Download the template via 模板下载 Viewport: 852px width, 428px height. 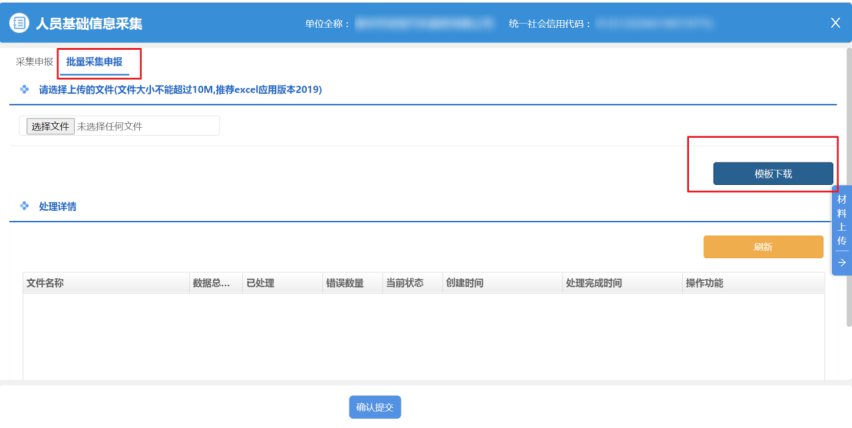tap(772, 174)
